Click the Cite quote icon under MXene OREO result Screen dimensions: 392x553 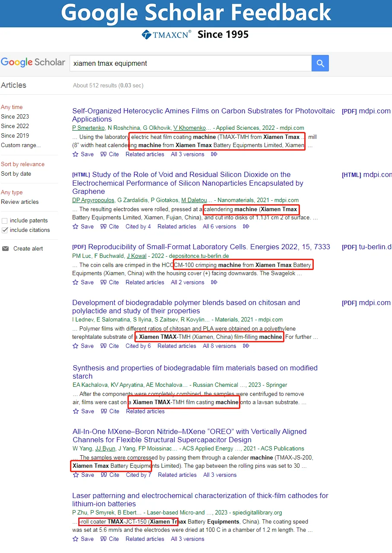[104, 475]
